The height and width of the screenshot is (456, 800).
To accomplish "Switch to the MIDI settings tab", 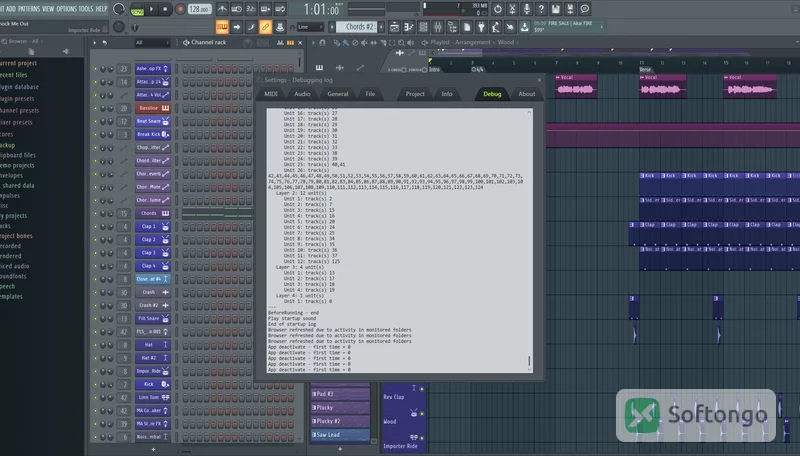I will click(271, 94).
